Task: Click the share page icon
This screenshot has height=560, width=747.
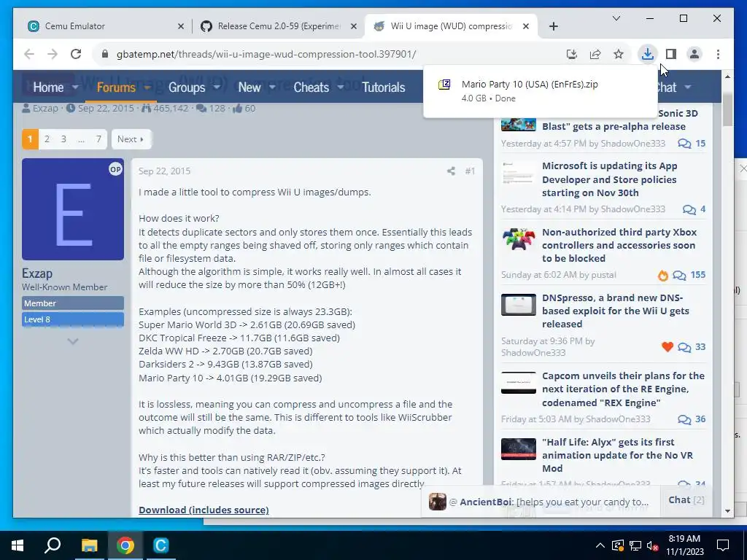Action: tap(595, 54)
